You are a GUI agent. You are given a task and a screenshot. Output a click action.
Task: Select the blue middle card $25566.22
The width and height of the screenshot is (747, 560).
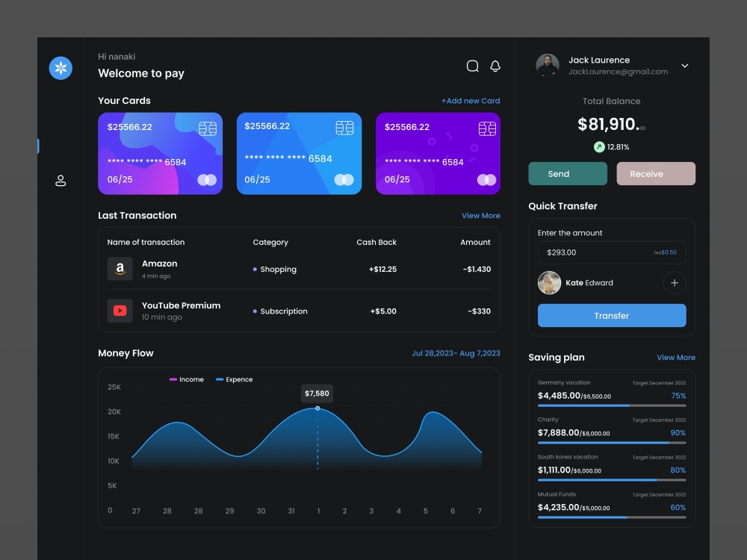pyautogui.click(x=300, y=153)
